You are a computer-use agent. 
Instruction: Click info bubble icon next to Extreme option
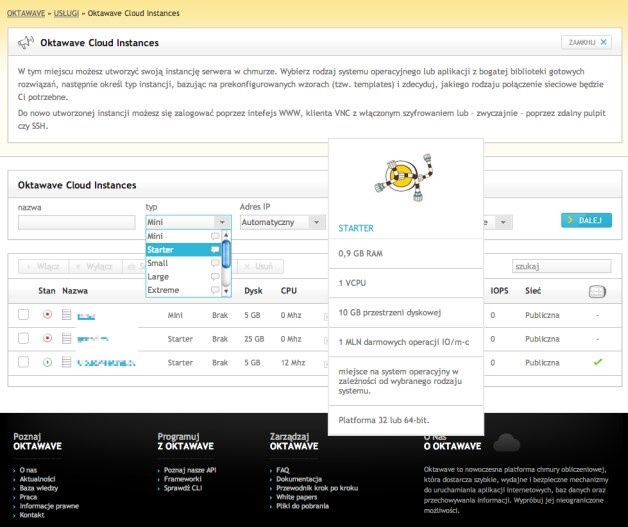(215, 290)
